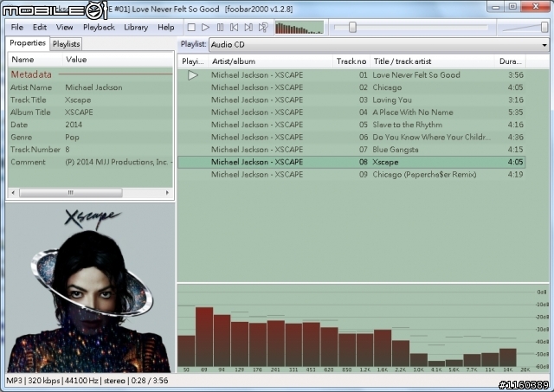The height and width of the screenshot is (392, 554).
Task: Click the toolbar VU meter visualization
Action: (x=300, y=28)
